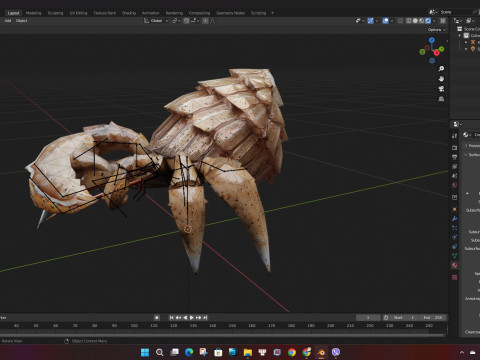The image size is (480, 360).
Task: Toggle snapping magnet in viewport header
Action: (x=186, y=21)
